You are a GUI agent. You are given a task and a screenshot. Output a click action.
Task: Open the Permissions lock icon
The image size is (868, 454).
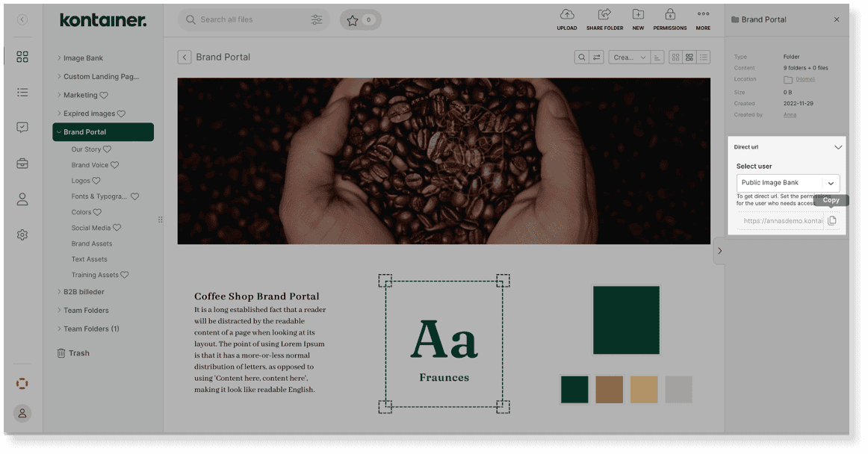(670, 15)
